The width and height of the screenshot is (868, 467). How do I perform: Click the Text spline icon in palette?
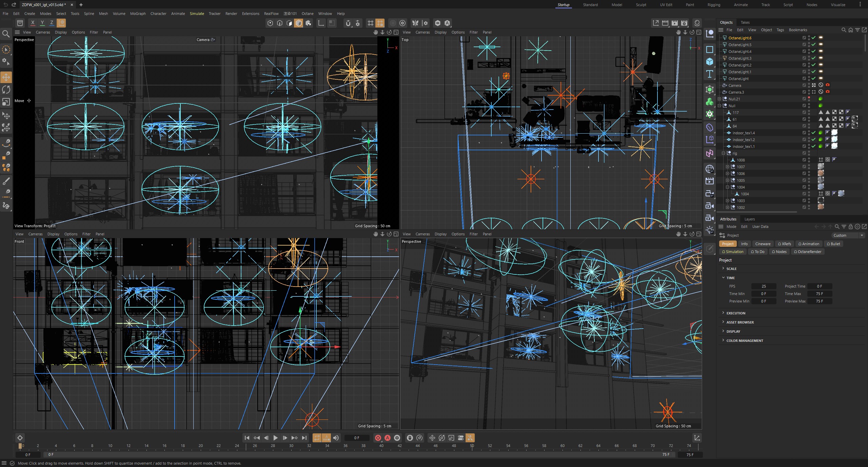tap(709, 74)
